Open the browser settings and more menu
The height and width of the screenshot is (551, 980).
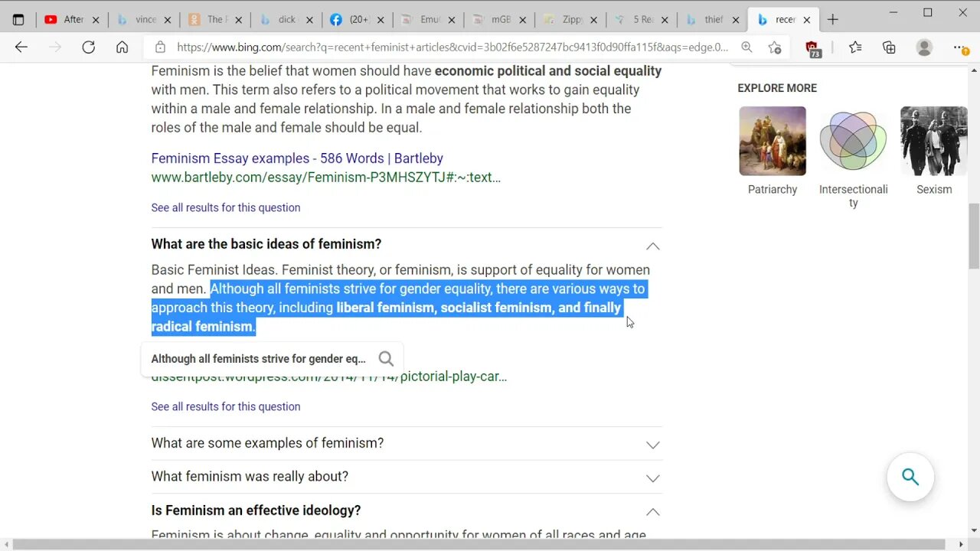point(960,48)
